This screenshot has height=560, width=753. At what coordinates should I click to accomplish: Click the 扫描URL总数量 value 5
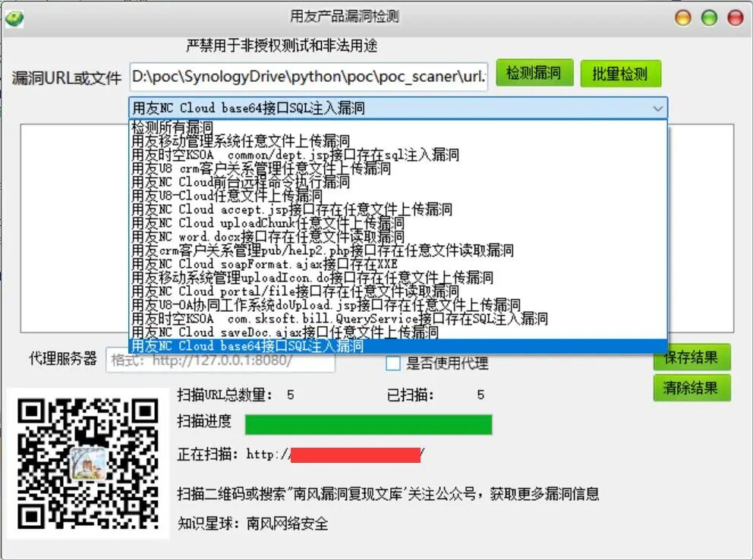point(290,395)
